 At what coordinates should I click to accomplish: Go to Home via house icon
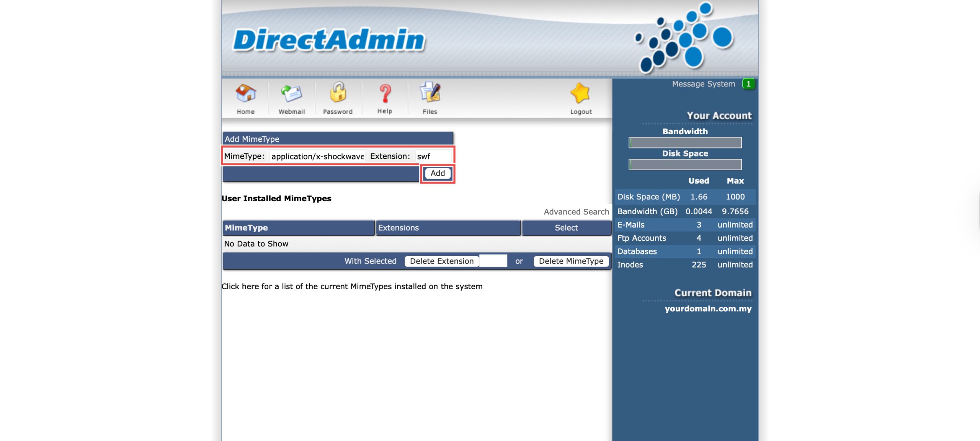[246, 93]
